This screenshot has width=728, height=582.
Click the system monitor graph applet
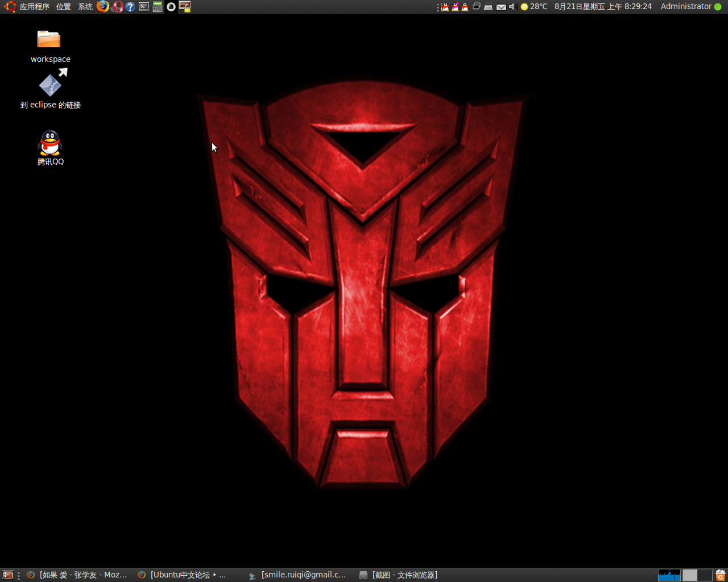click(669, 575)
